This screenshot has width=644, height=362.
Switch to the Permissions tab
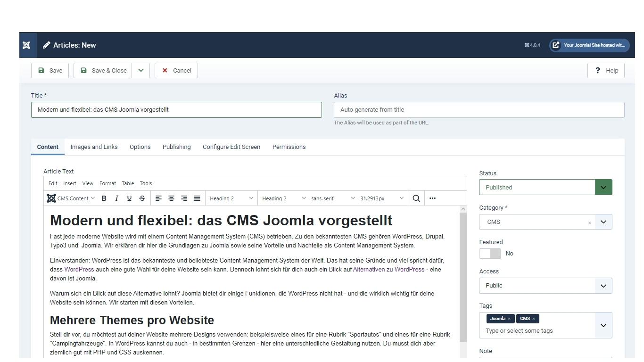tap(289, 147)
